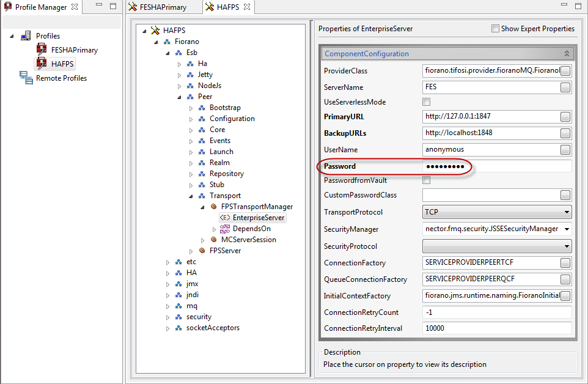Open the SecurityProtocol dropdown
This screenshot has width=588, height=384.
(567, 246)
